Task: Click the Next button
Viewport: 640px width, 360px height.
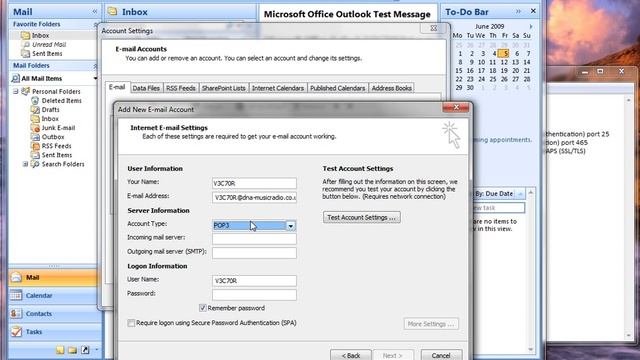Action: (393, 355)
